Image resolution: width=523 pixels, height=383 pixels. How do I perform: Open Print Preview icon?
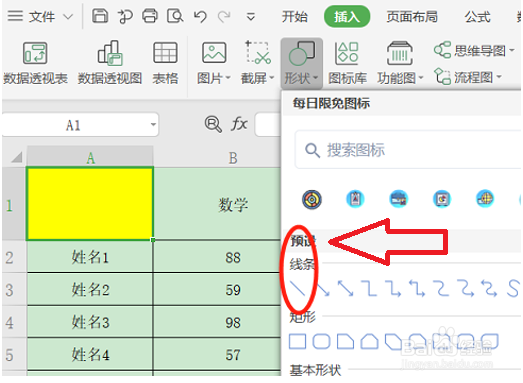[175, 16]
